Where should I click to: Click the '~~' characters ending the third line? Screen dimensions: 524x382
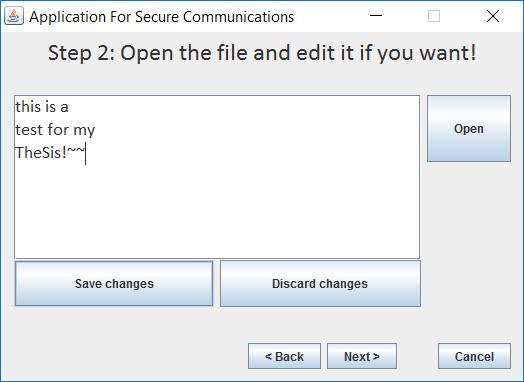tap(76, 151)
